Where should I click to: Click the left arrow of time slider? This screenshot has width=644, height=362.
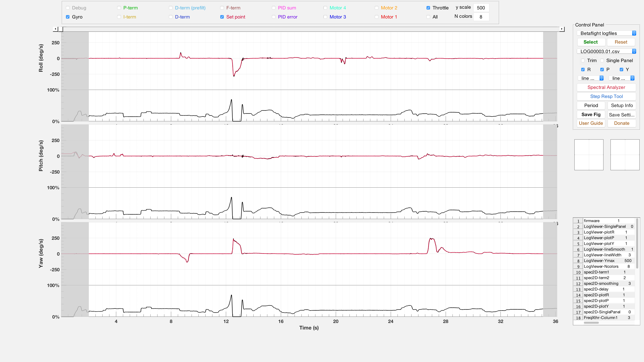click(55, 29)
